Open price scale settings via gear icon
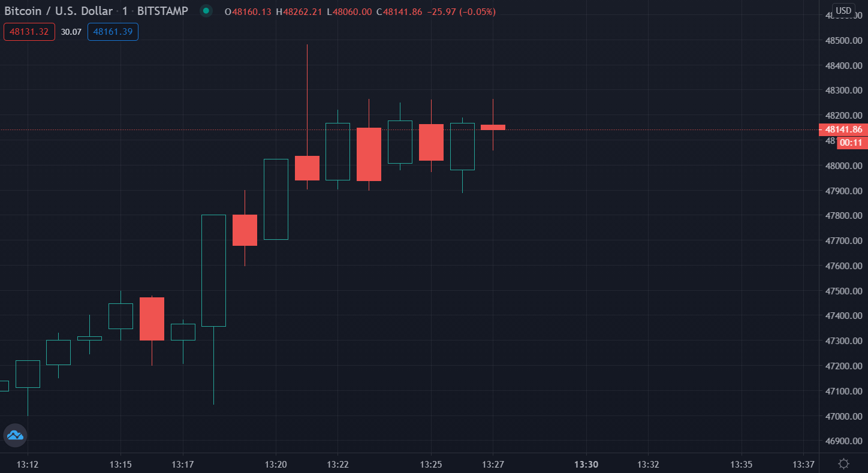 [845, 462]
